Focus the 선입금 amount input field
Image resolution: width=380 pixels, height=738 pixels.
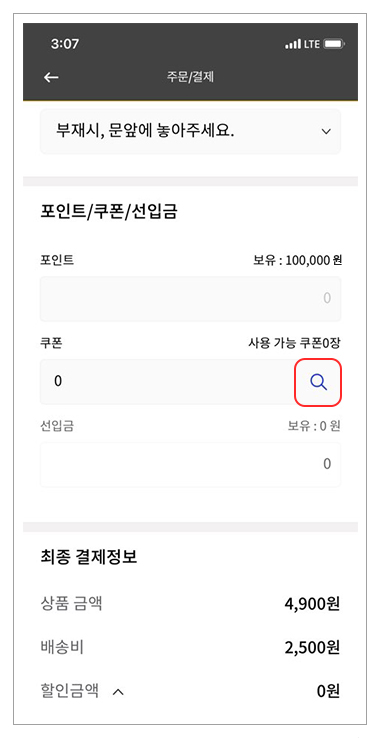(x=190, y=465)
